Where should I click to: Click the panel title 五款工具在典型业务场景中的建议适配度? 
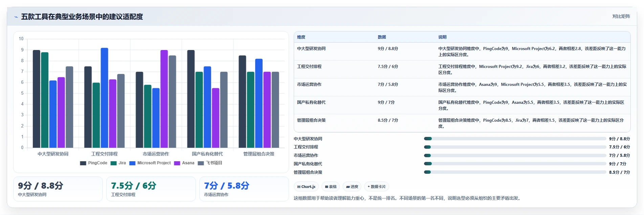point(82,17)
